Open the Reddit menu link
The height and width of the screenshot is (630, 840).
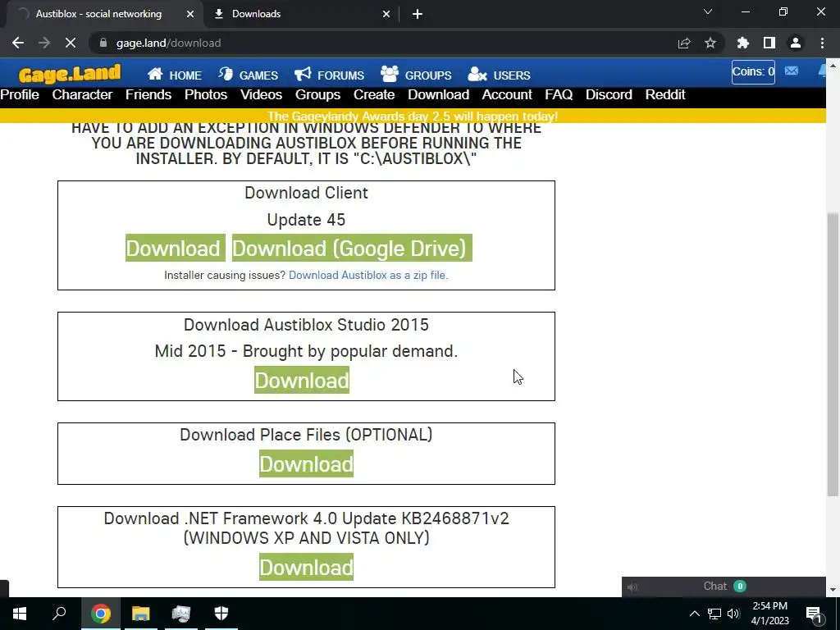[664, 95]
